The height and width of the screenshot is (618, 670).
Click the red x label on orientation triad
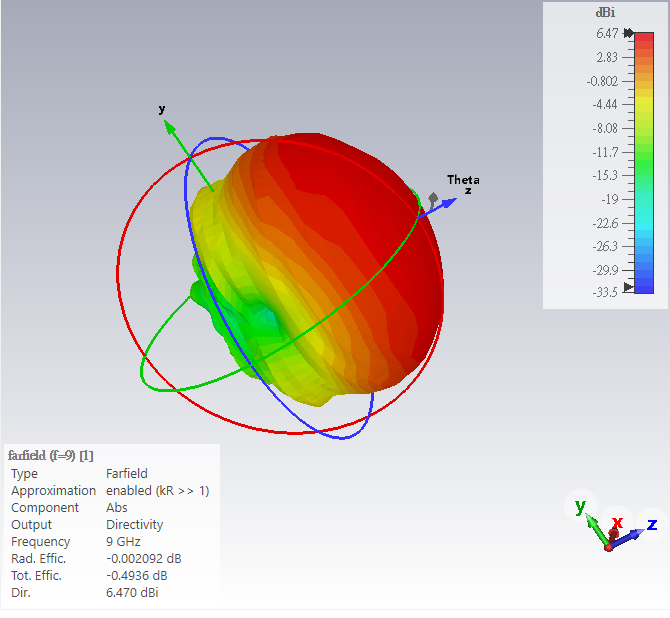click(617, 522)
